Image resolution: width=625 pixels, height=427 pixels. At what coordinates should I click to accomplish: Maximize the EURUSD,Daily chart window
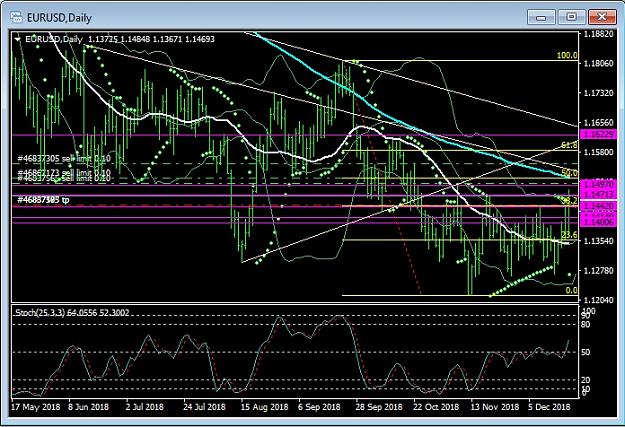572,17
